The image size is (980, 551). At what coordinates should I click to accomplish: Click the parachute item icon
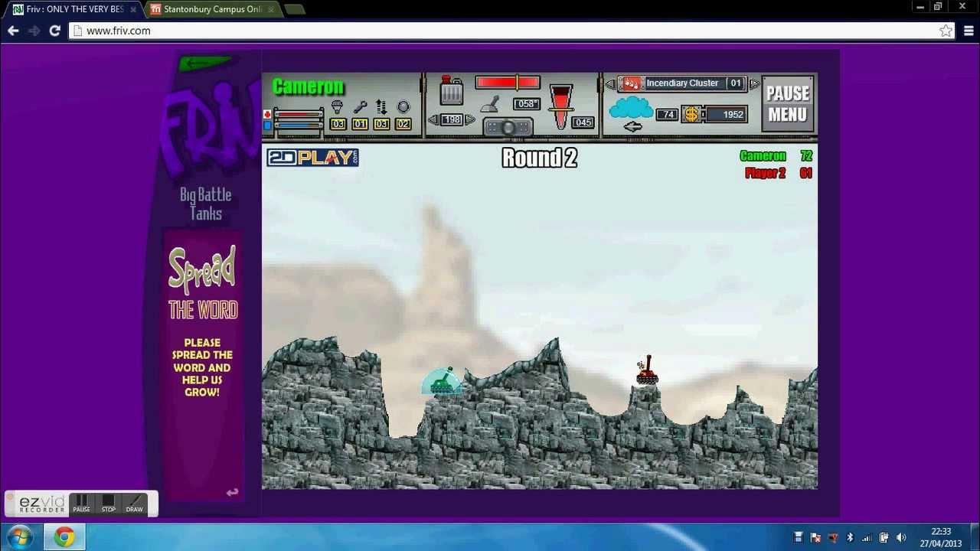click(337, 108)
